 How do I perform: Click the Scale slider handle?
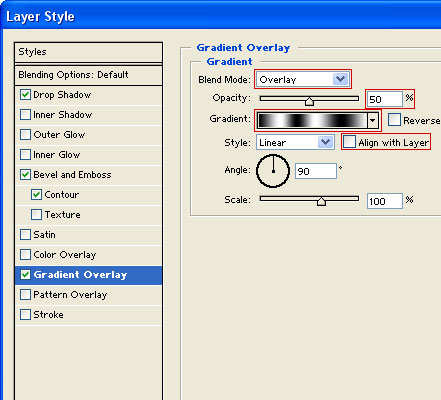click(x=321, y=201)
